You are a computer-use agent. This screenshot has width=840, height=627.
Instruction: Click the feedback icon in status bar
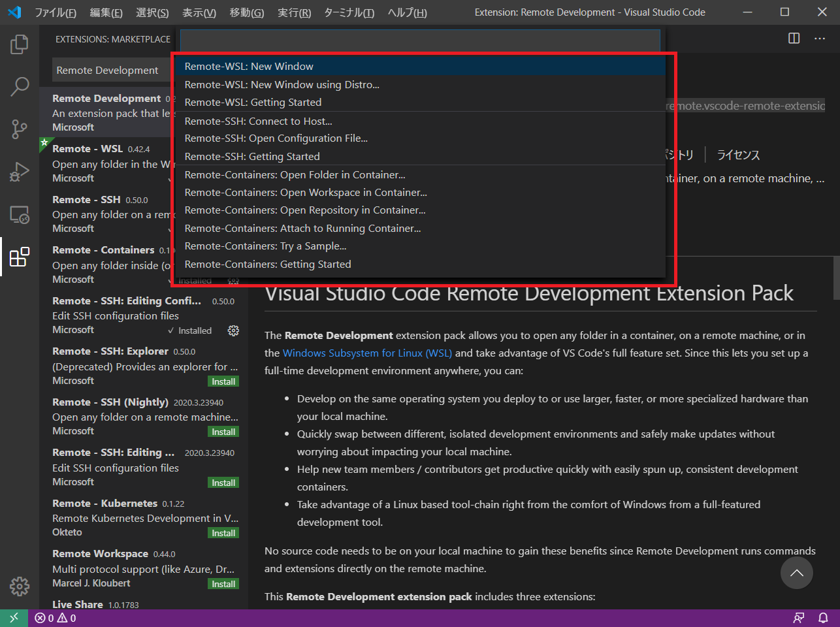click(x=798, y=618)
